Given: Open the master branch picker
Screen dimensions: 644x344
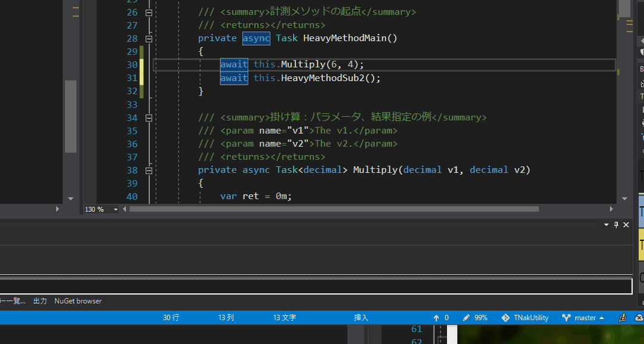Looking at the screenshot, I should (x=583, y=318).
